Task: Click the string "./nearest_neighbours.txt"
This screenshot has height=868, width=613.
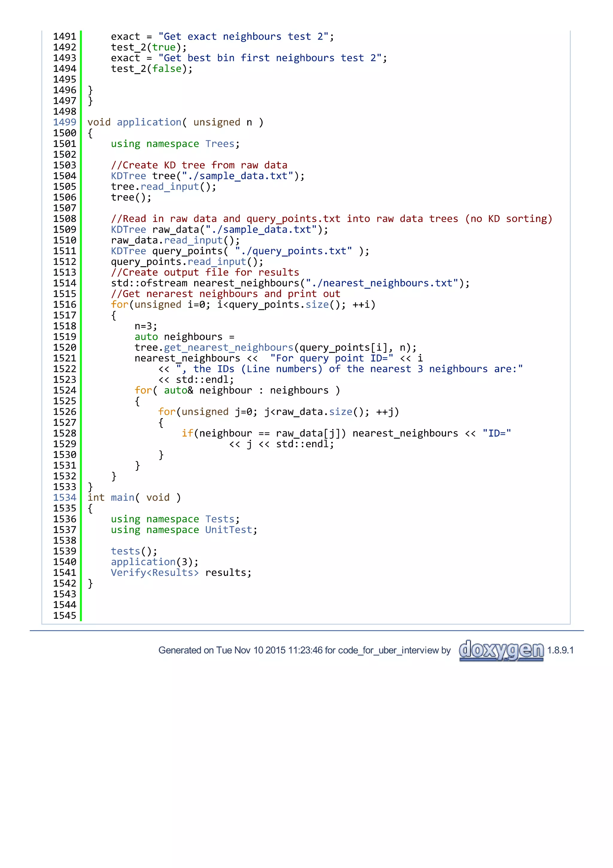Action: pos(382,283)
